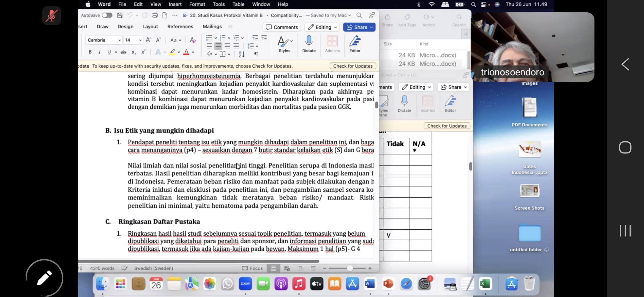Show more ribbon tabs with double chevron
644x297 pixels.
coord(230,26)
